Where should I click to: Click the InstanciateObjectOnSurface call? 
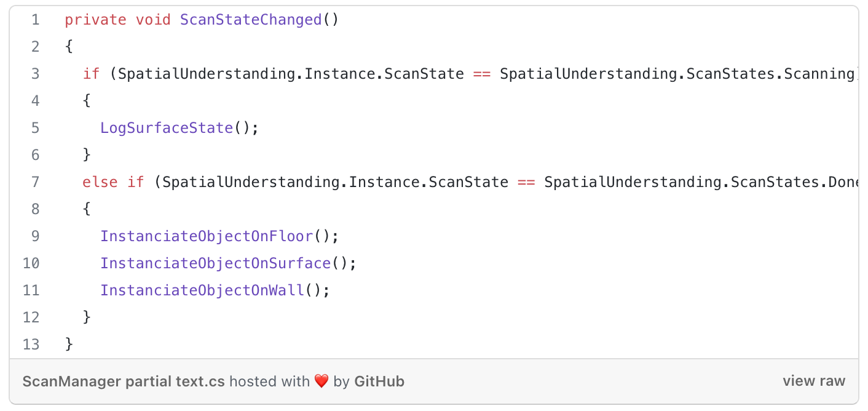coord(216,263)
